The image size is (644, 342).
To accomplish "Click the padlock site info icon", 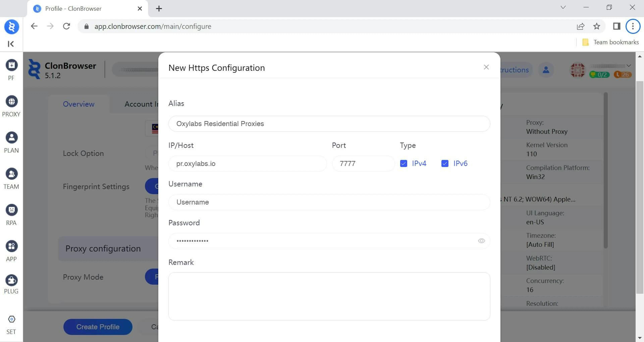I will pos(87,26).
